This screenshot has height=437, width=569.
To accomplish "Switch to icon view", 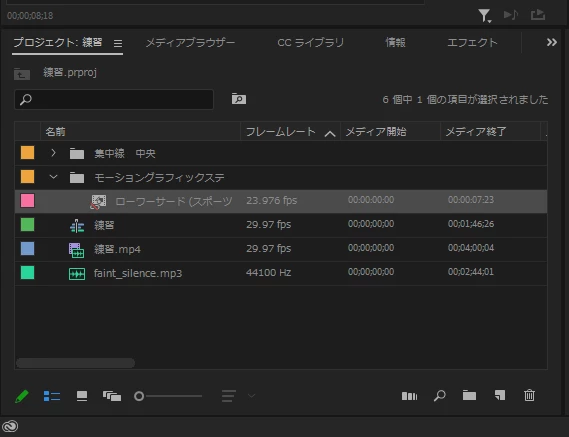I will pyautogui.click(x=82, y=396).
